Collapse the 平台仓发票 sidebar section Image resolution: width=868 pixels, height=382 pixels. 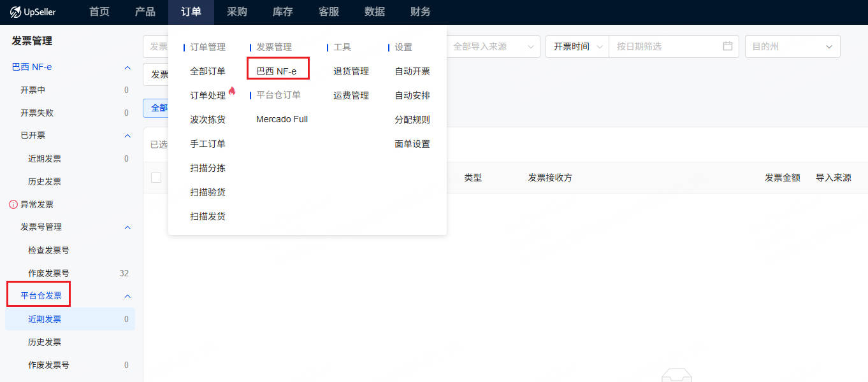(127, 296)
